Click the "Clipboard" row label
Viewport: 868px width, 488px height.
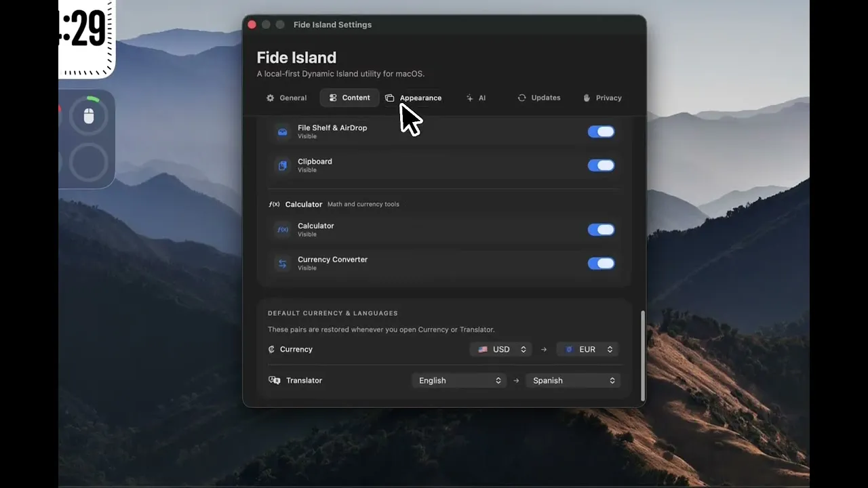315,161
